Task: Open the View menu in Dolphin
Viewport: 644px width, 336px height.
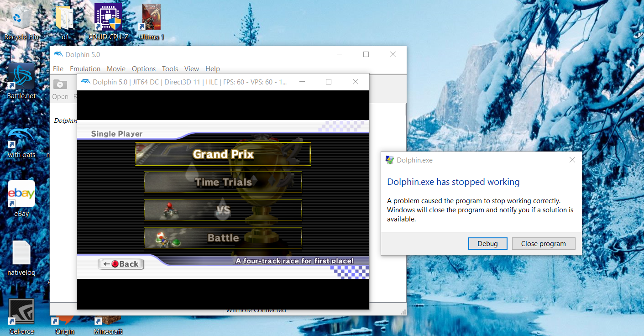Action: 192,69
